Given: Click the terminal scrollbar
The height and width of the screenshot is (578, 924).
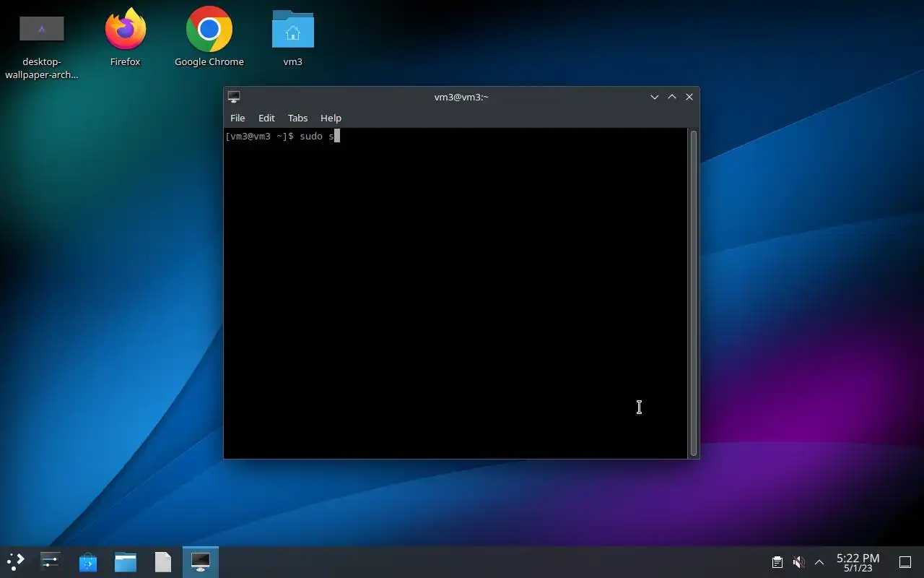Looking at the screenshot, I should pos(694,293).
